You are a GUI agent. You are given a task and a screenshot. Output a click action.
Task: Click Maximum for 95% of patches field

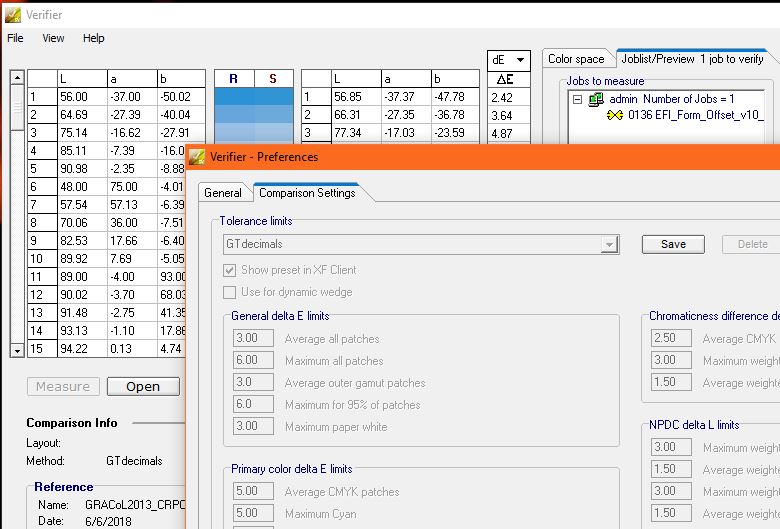pyautogui.click(x=253, y=404)
